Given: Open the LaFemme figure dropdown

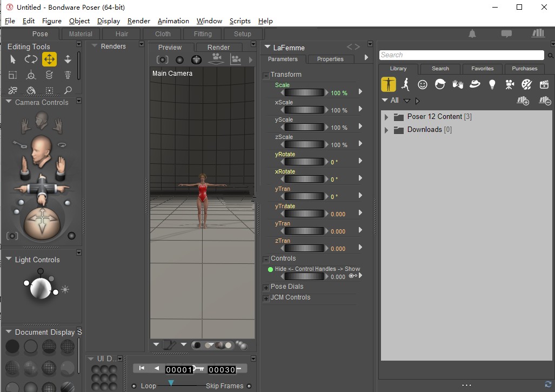Looking at the screenshot, I should pyautogui.click(x=268, y=46).
